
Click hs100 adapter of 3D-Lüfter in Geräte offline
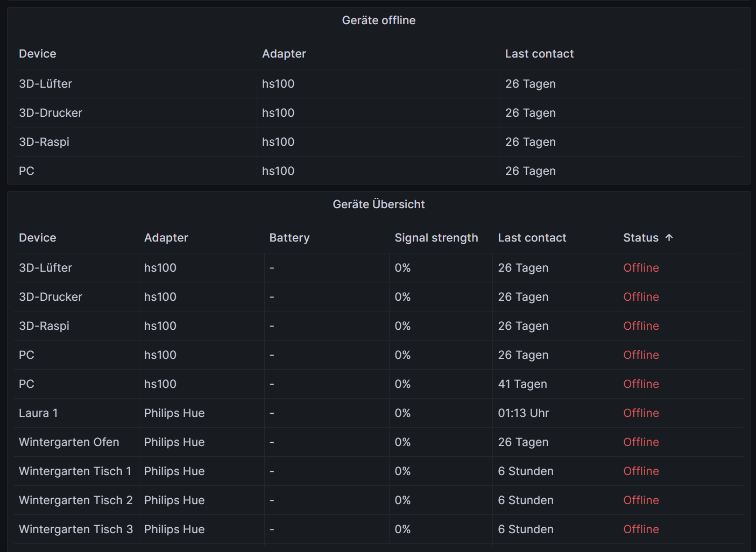(x=278, y=84)
